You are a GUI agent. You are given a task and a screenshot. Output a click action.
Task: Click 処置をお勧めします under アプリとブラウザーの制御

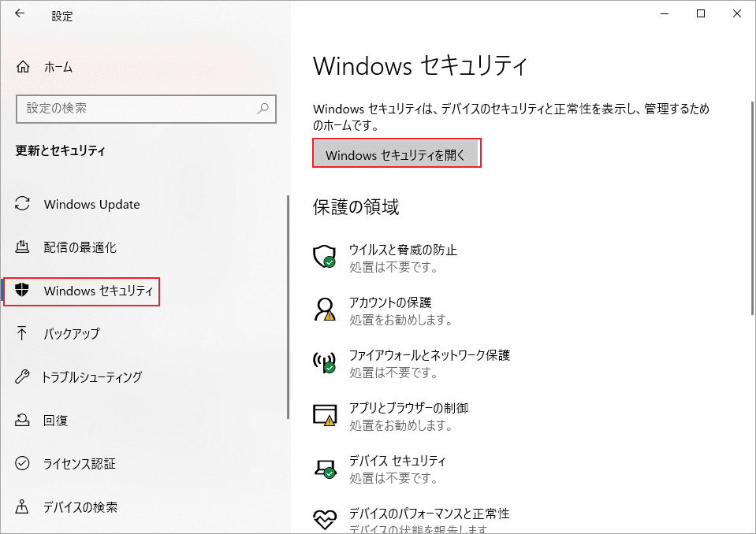point(400,425)
